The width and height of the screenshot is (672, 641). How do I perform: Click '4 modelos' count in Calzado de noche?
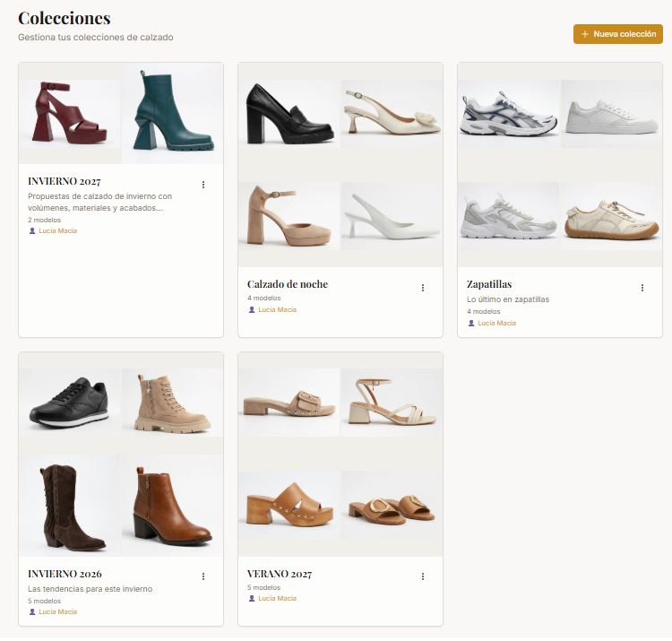tap(264, 298)
